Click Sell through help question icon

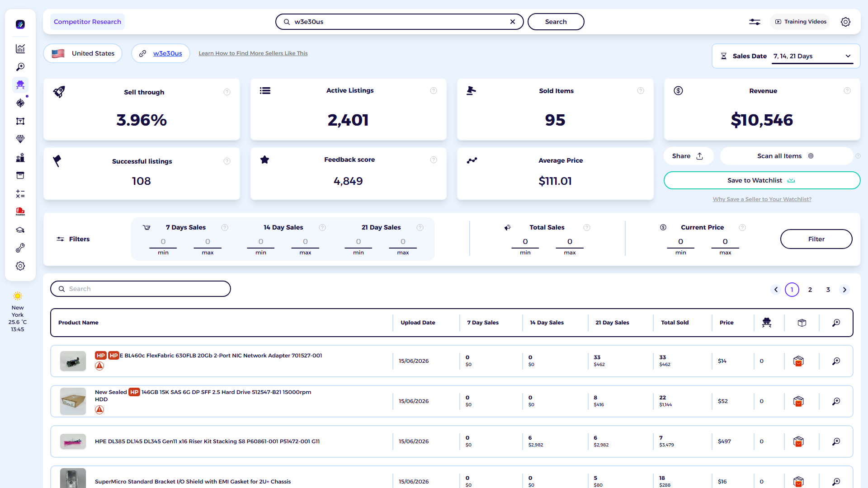click(227, 92)
